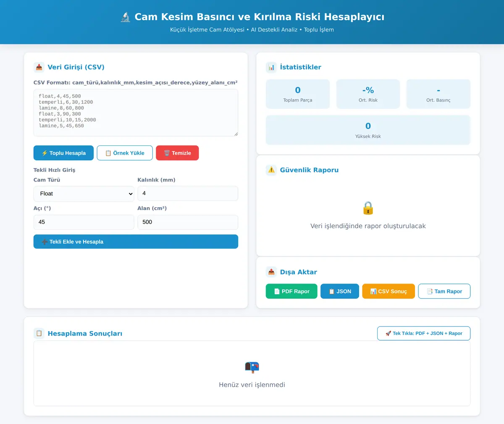Image resolution: width=504 pixels, height=424 pixels.
Task: Click the Güvenlik Raporu warning icon
Action: (271, 170)
